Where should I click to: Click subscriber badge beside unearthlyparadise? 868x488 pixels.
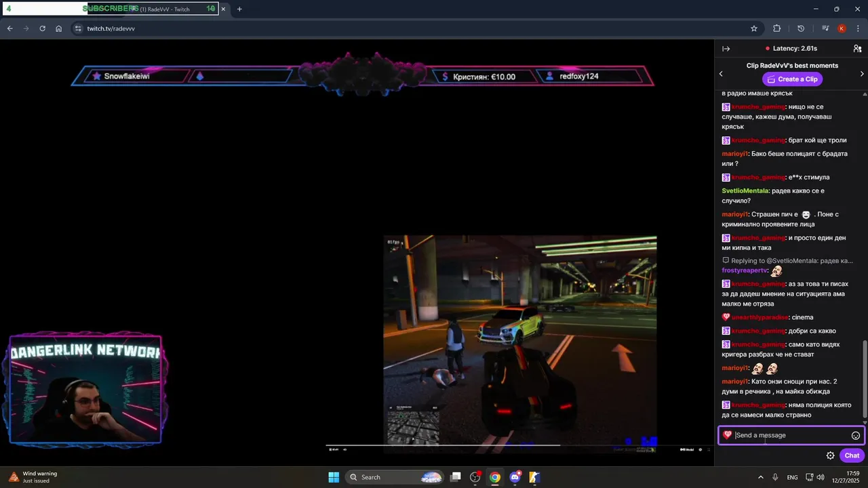[x=726, y=317]
